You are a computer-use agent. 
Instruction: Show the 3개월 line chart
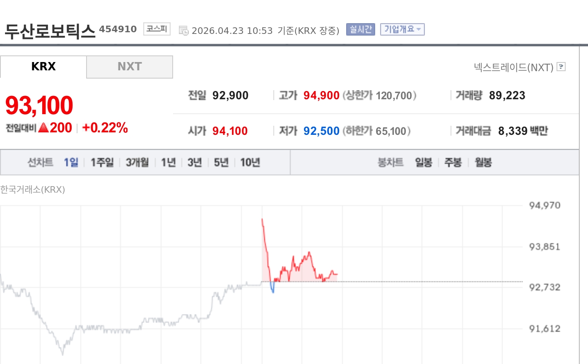tap(137, 163)
